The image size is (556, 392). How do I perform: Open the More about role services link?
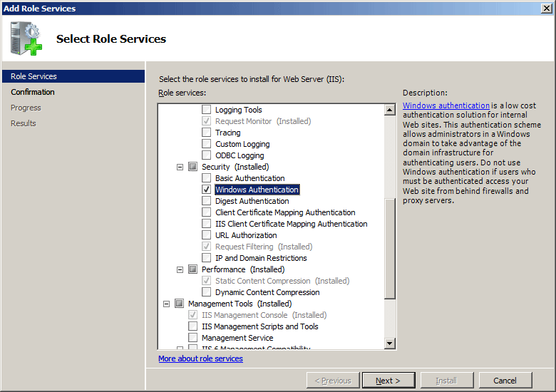point(200,359)
